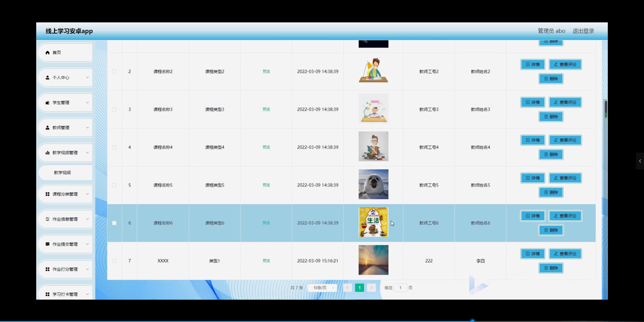Image resolution: width=644 pixels, height=322 pixels.
Task: Collapse the 教学视频管理 sidebar section
Action: [65, 153]
